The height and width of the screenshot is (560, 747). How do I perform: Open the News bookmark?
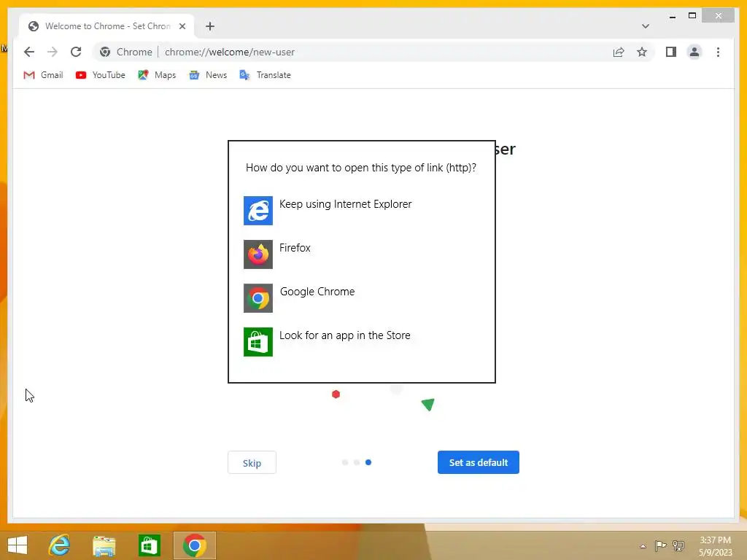pyautogui.click(x=208, y=75)
